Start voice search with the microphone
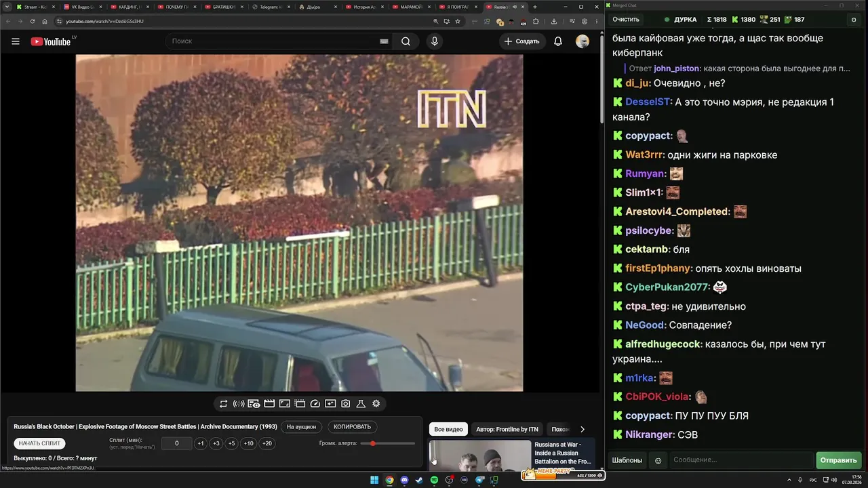This screenshot has width=868, height=488. pos(435,41)
